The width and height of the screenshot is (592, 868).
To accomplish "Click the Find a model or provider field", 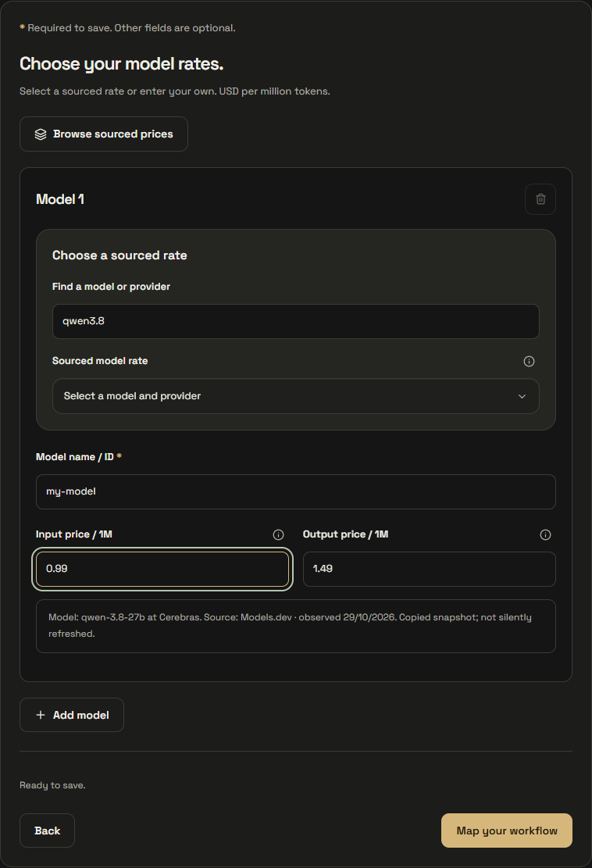I will click(x=295, y=322).
